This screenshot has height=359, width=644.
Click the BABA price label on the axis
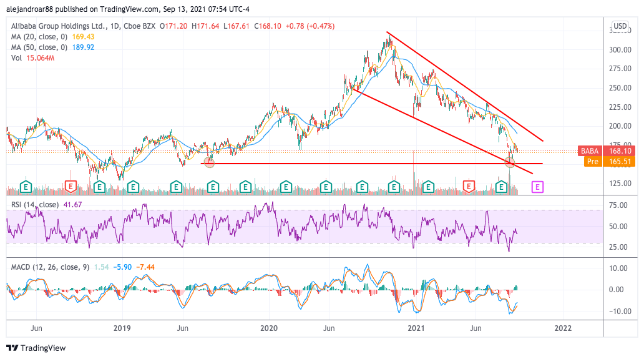(589, 150)
